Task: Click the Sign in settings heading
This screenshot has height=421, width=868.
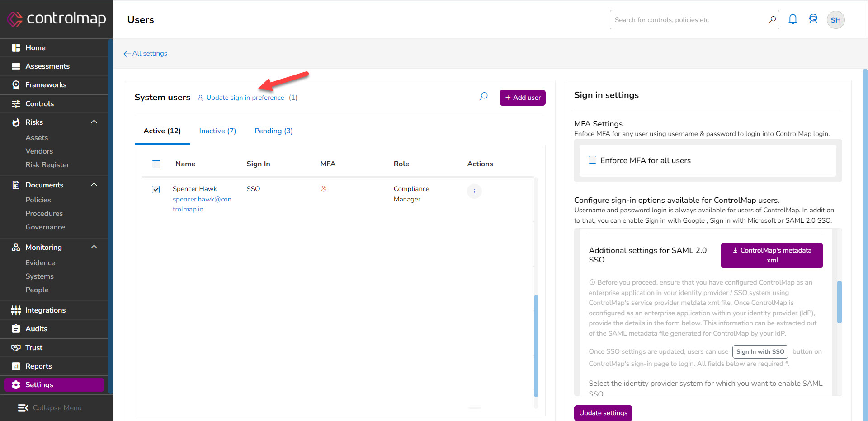Action: [606, 95]
